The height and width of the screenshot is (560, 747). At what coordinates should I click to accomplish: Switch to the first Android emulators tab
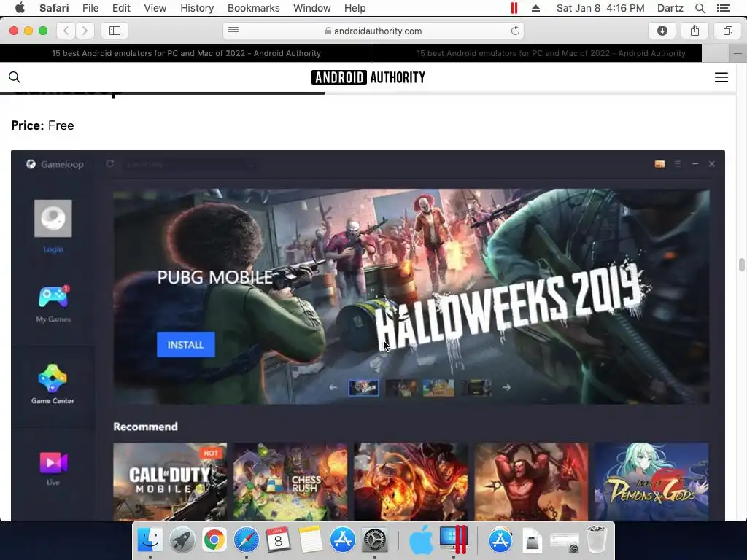coord(186,53)
